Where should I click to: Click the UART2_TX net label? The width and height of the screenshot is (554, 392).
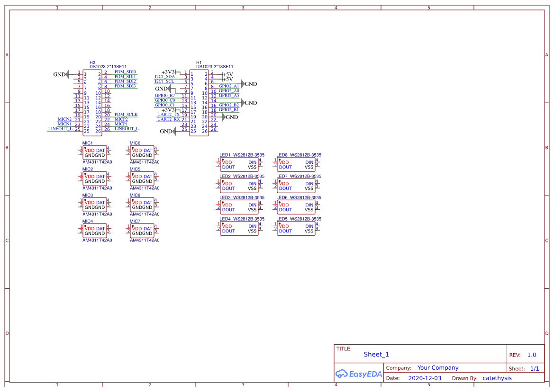168,115
